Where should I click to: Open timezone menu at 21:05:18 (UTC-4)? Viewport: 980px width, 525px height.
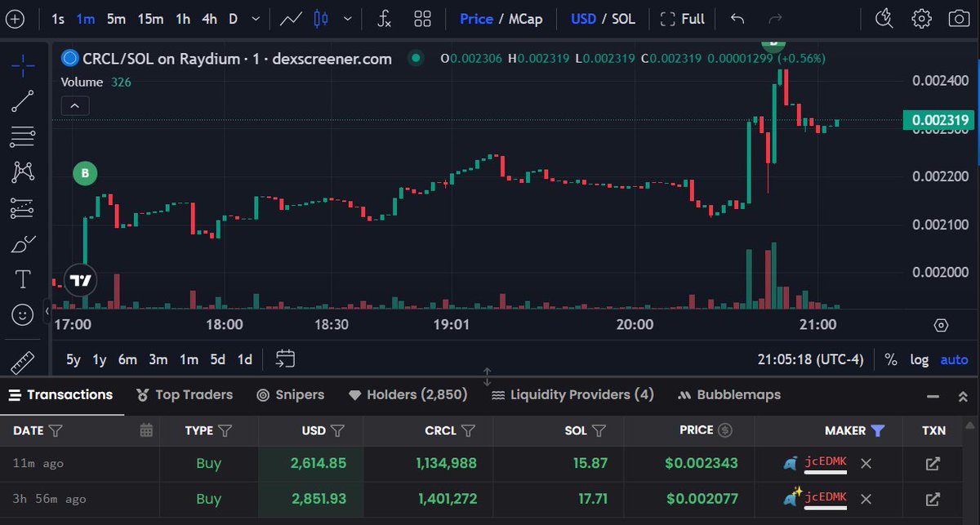coord(810,359)
